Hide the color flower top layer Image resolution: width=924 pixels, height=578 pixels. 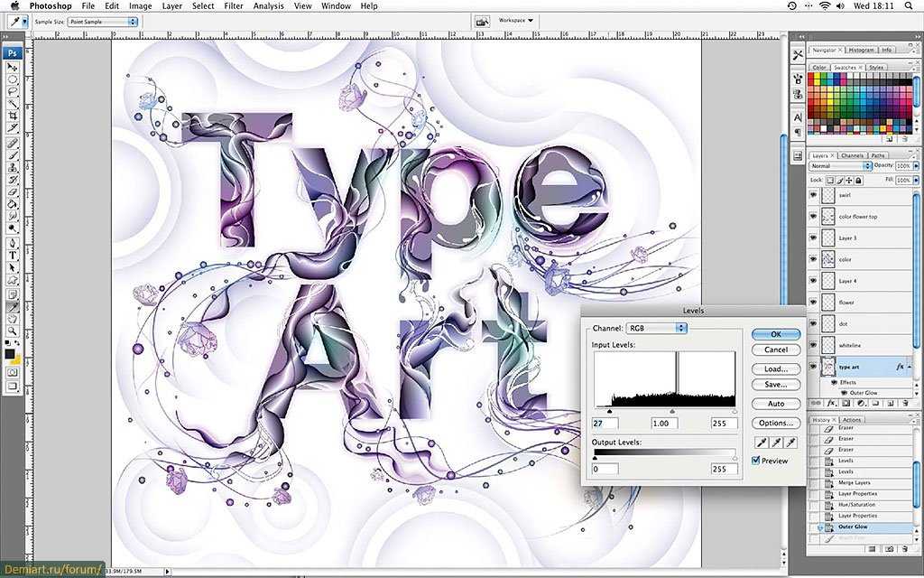[x=814, y=217]
